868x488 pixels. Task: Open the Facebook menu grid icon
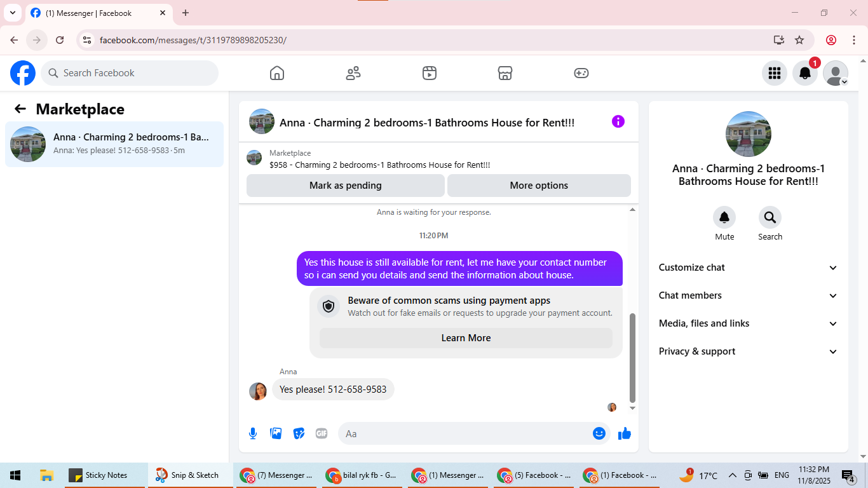(x=774, y=73)
